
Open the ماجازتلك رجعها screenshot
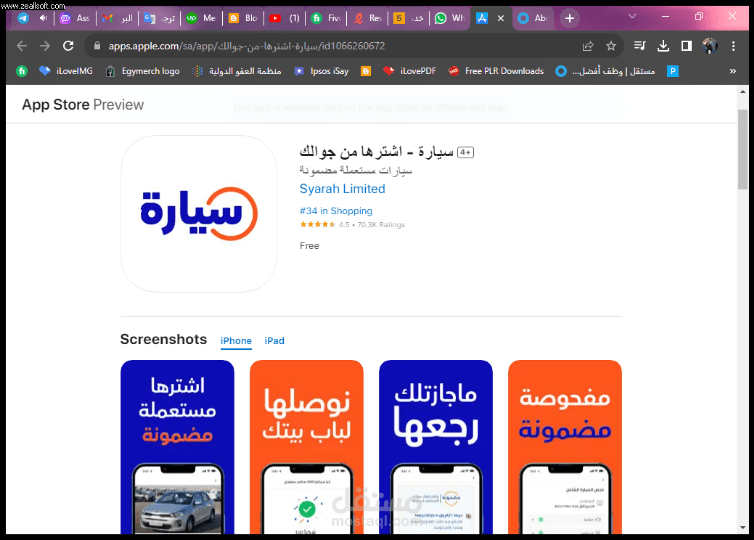point(436,447)
